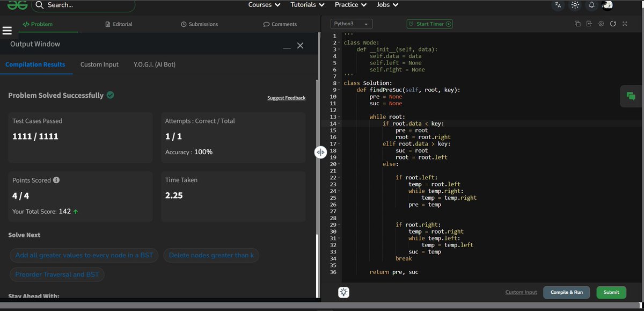
Task: Click the 'Problem Solved Successfully' heading
Action: pos(56,95)
